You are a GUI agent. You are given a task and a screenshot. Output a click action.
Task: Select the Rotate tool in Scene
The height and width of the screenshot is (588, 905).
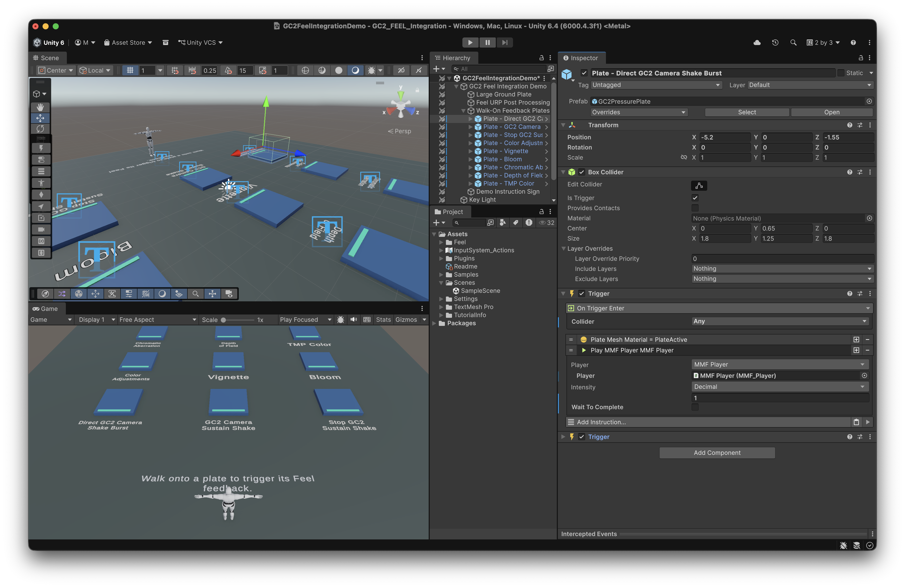(40, 129)
